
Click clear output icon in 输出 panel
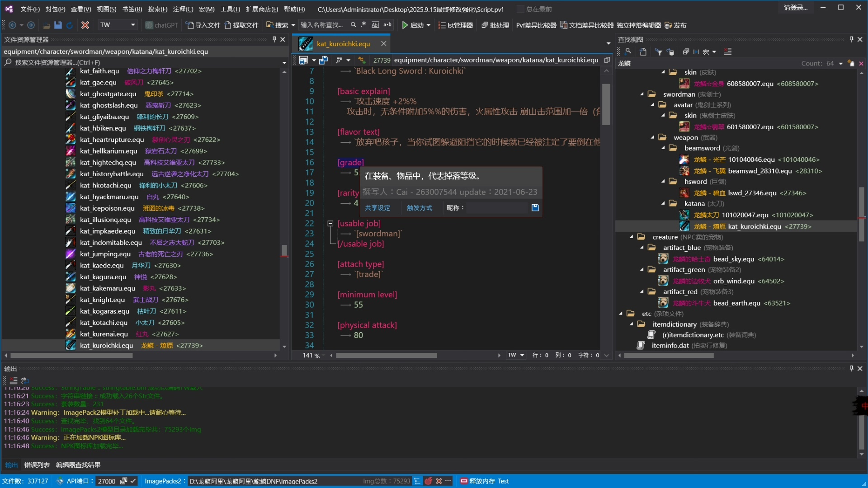(x=14, y=380)
